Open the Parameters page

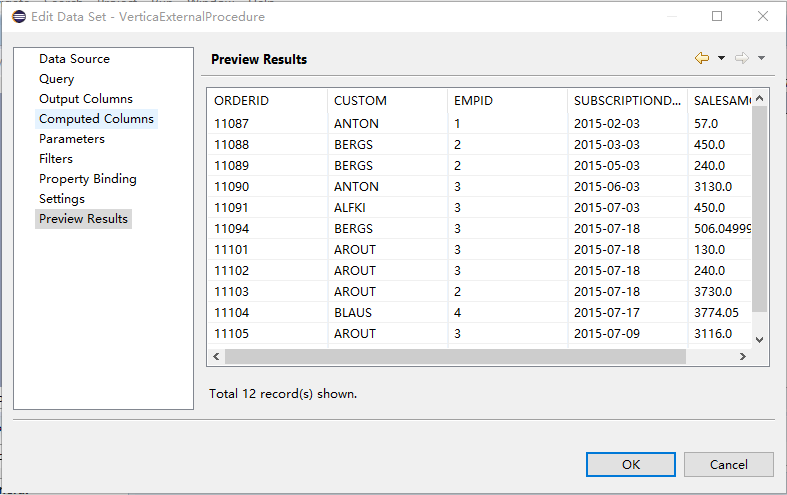71,139
